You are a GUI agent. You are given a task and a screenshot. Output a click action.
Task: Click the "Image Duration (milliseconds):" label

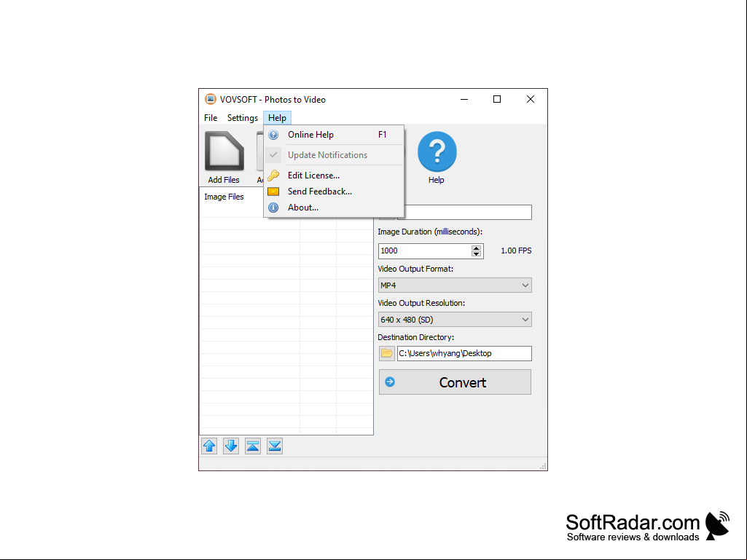click(x=430, y=232)
